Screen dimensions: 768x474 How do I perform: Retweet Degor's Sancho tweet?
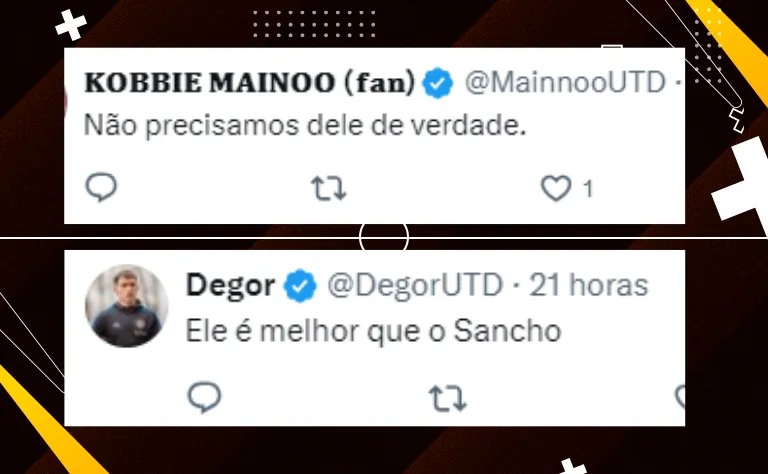(448, 398)
